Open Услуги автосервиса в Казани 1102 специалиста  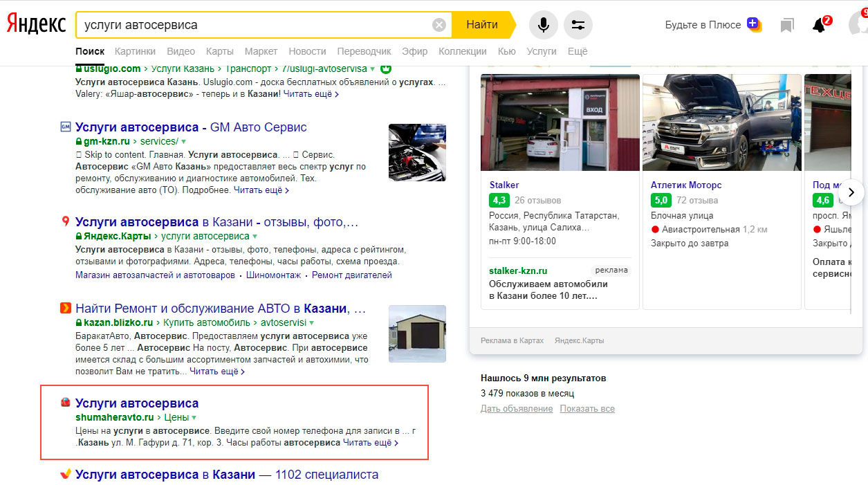tap(227, 475)
